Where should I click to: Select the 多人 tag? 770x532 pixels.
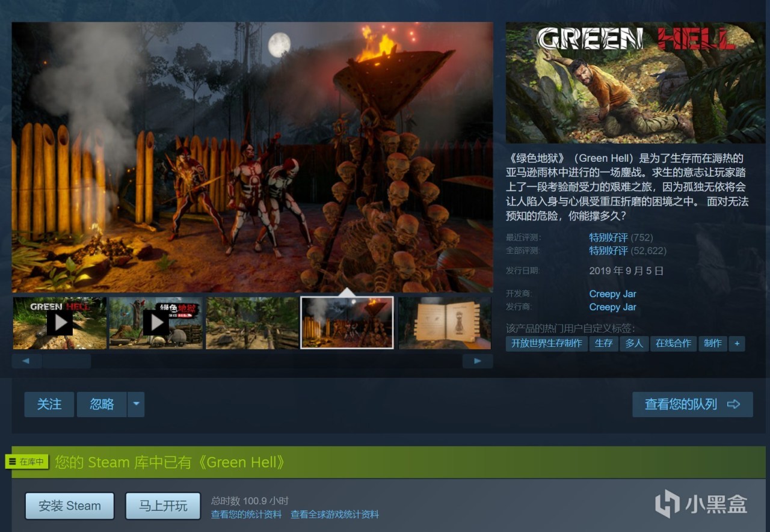tap(634, 343)
